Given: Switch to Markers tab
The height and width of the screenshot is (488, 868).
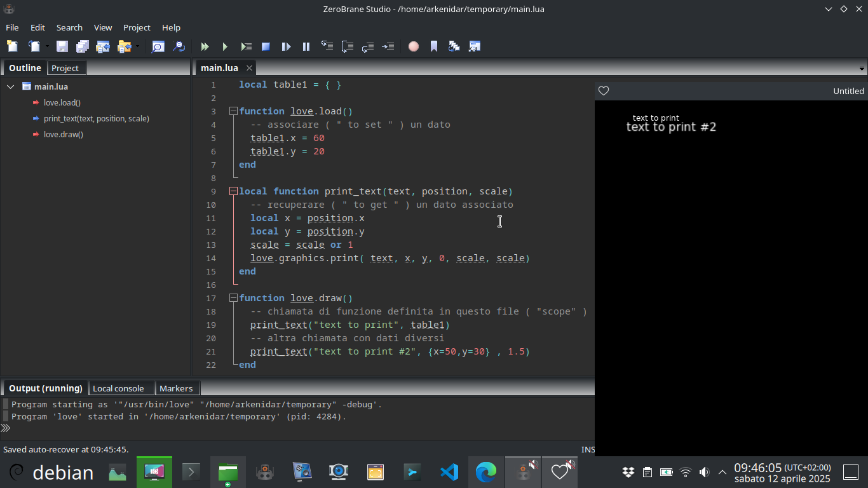Looking at the screenshot, I should click(176, 388).
